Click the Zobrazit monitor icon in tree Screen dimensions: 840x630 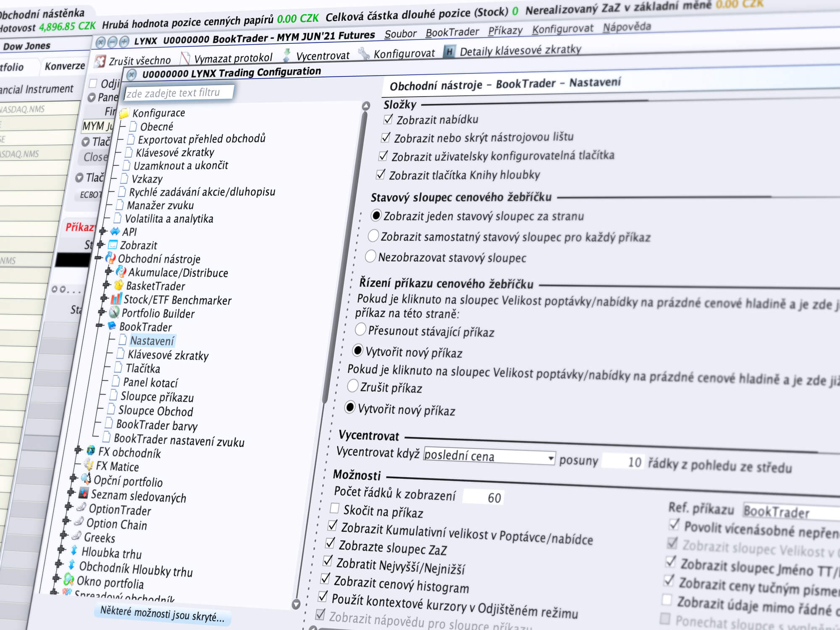click(113, 244)
